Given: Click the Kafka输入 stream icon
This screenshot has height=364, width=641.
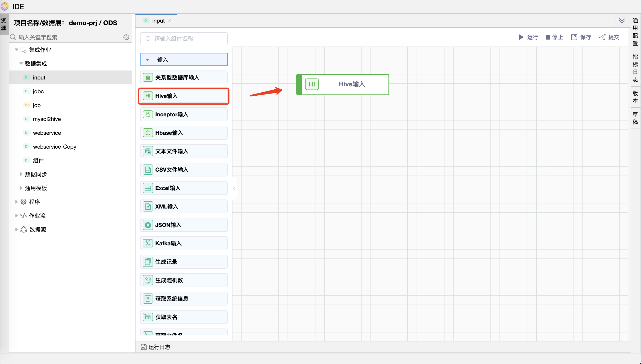Looking at the screenshot, I should [x=148, y=244].
